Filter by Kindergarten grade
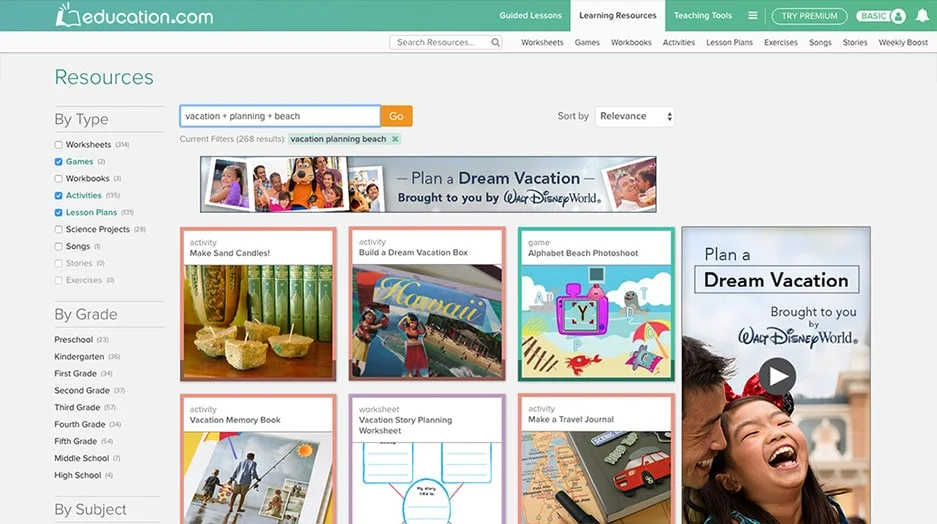 pyautogui.click(x=79, y=357)
